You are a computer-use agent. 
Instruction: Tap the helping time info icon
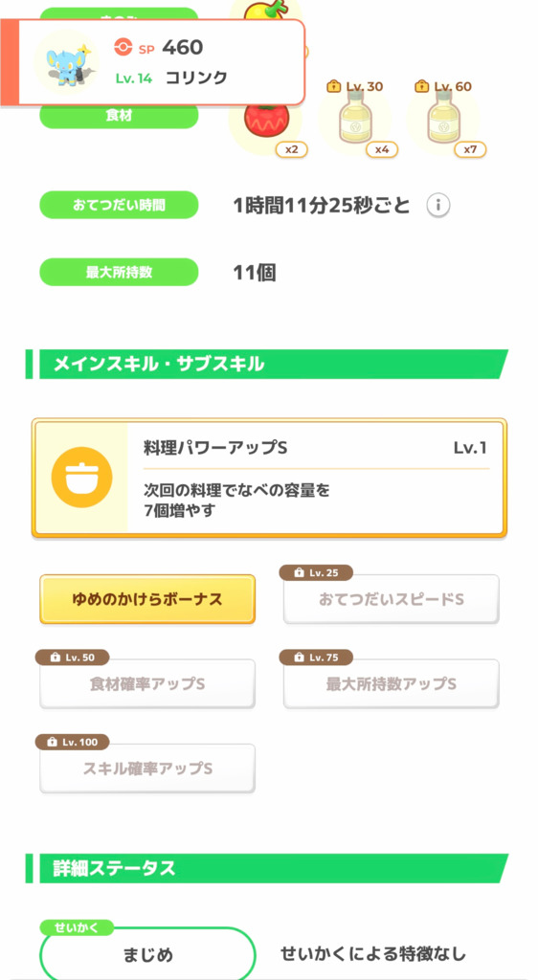point(438,205)
